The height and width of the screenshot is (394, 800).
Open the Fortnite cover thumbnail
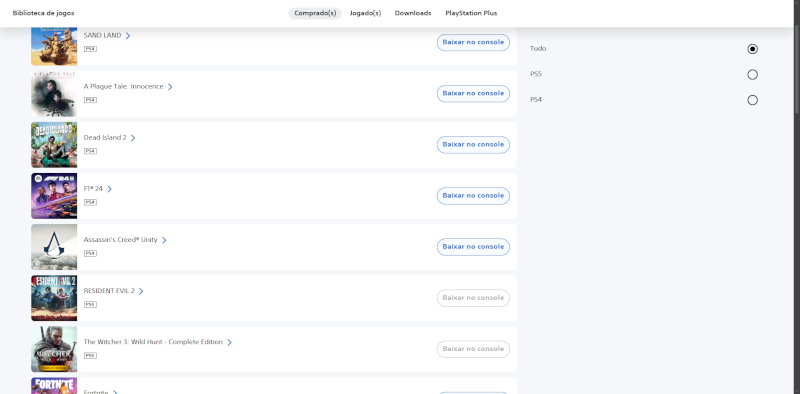tap(54, 386)
